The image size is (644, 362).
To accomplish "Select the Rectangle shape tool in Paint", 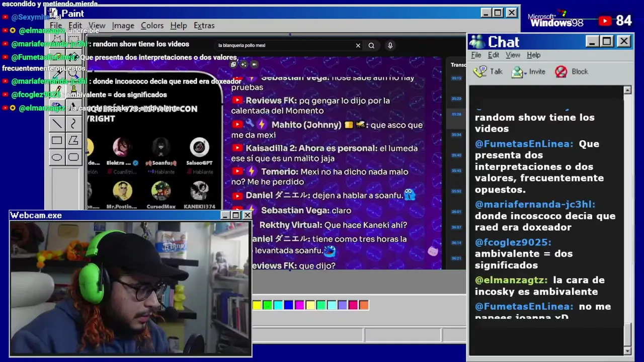I will click(x=57, y=140).
